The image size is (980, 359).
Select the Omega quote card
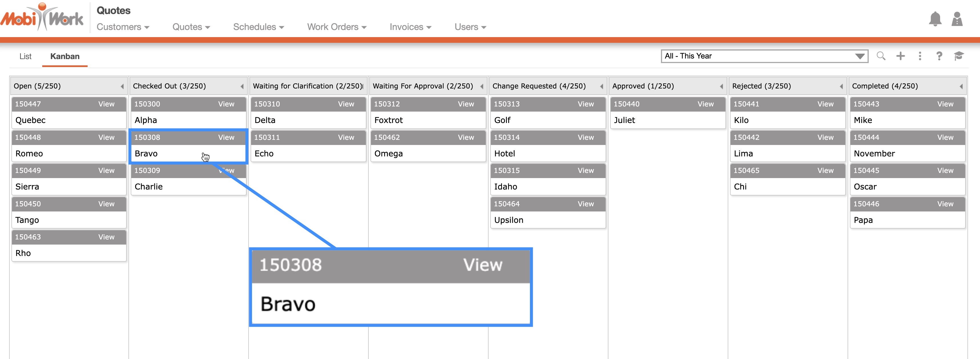click(x=428, y=153)
